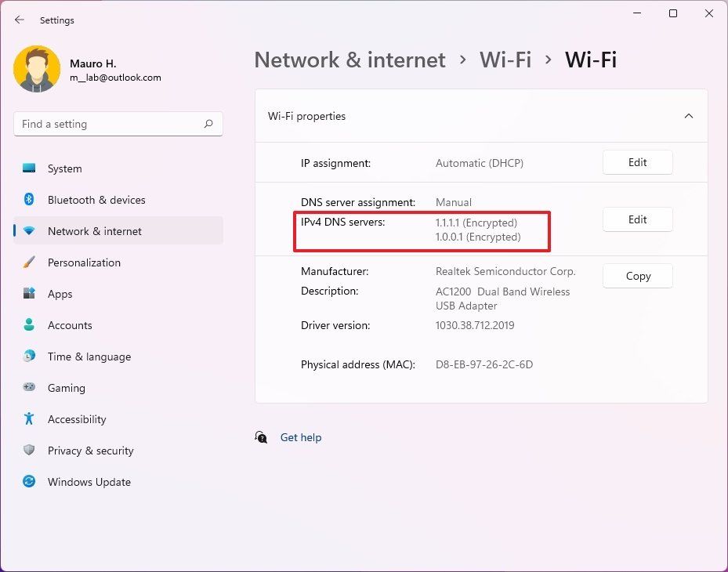Click the Get help question mark icon
Image resolution: width=728 pixels, height=572 pixels.
(261, 437)
